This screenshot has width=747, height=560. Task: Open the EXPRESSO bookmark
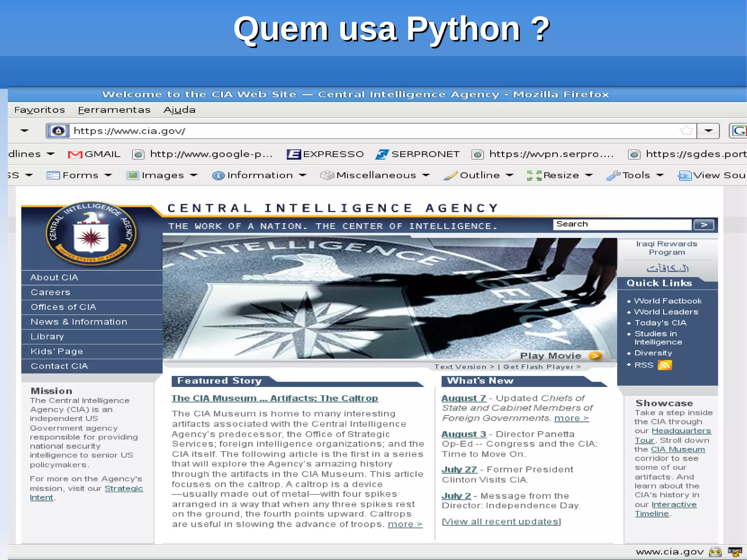325,154
